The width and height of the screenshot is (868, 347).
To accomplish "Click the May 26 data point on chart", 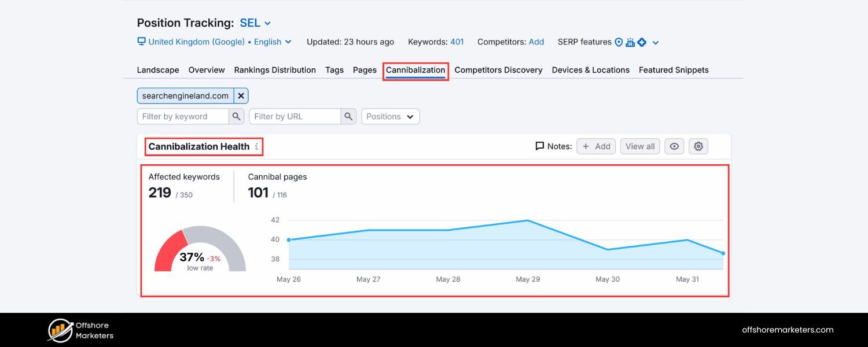I will coord(289,239).
